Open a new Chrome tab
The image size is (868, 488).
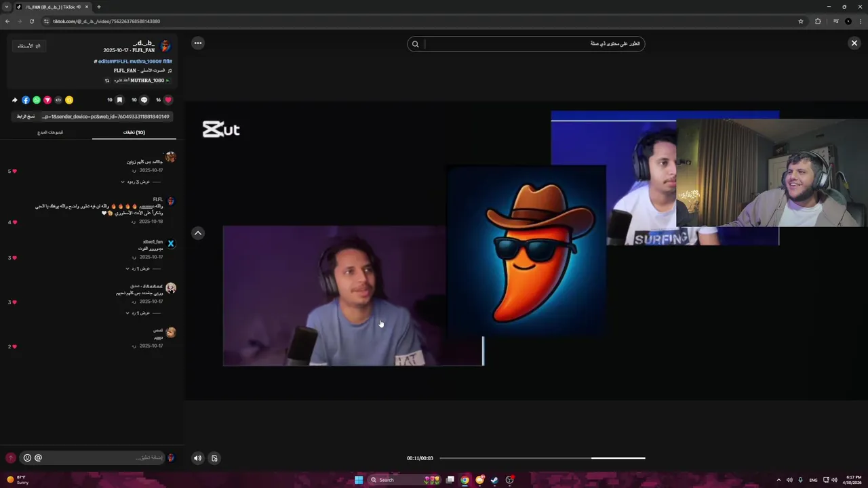(x=98, y=7)
